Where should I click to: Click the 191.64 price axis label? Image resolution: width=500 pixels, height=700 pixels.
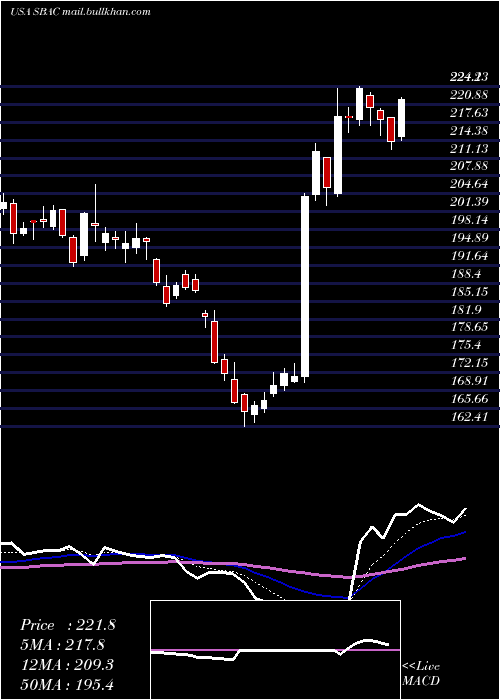pyautogui.click(x=469, y=255)
